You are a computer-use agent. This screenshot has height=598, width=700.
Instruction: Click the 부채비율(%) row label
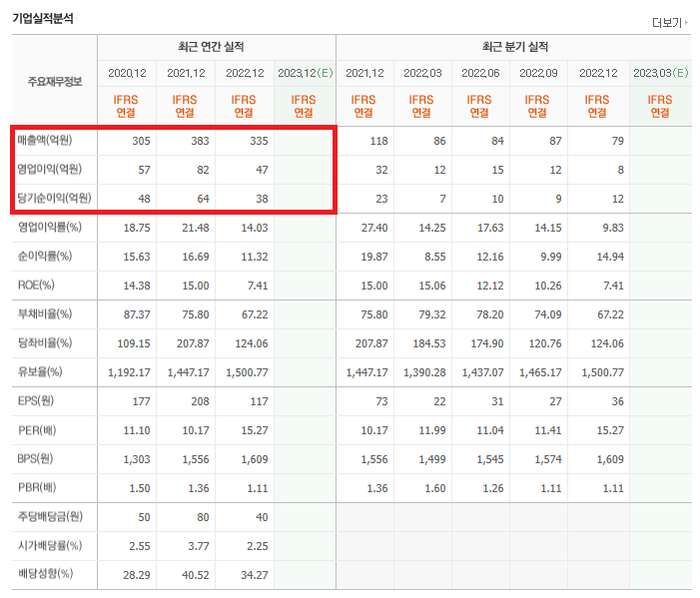[x=45, y=314]
